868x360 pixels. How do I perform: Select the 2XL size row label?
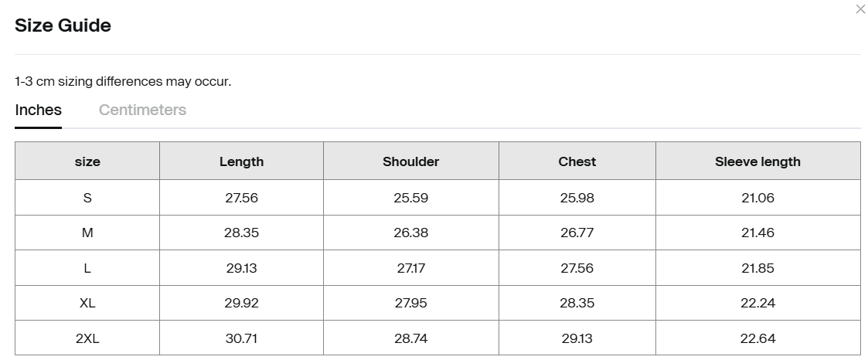tap(87, 338)
